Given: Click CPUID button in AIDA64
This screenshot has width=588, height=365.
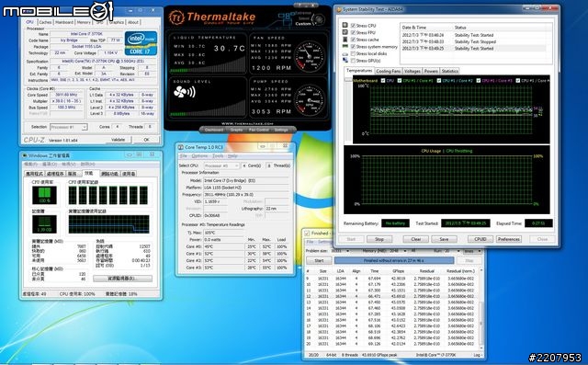Looking at the screenshot, I should 480,239.
